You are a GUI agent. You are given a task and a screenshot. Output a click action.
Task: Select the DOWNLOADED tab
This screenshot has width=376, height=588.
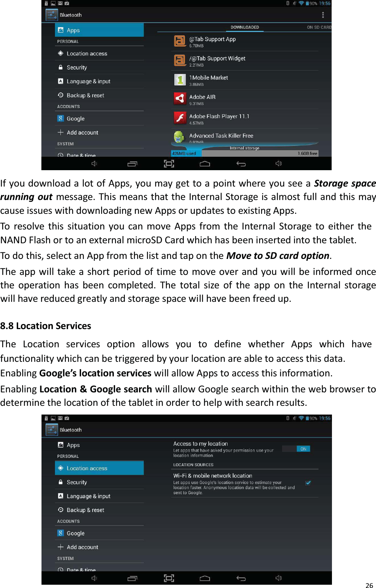(x=245, y=27)
